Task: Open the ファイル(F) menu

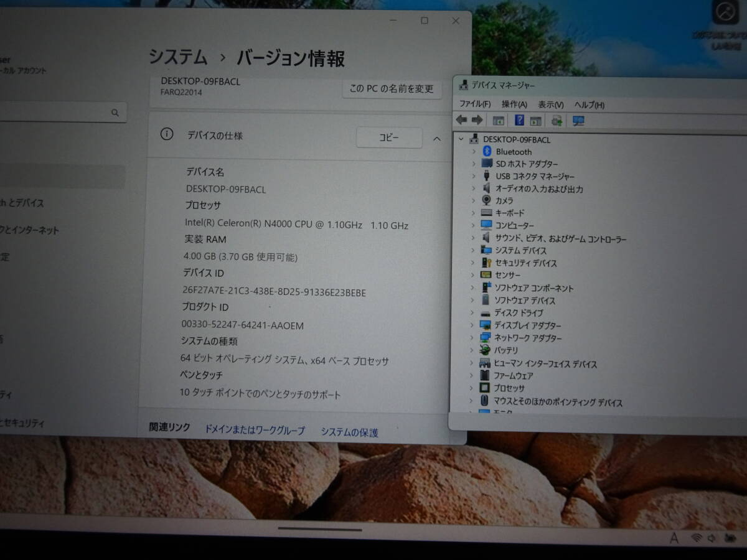Action: pos(475,104)
